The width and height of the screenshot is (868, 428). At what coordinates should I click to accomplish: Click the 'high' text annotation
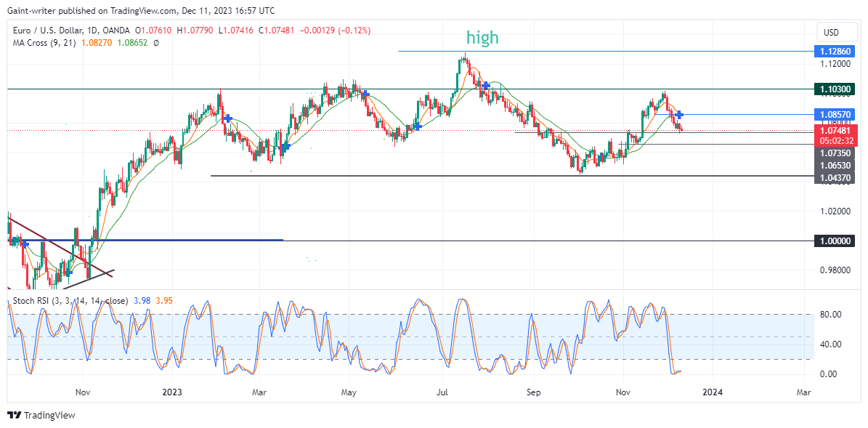[482, 38]
